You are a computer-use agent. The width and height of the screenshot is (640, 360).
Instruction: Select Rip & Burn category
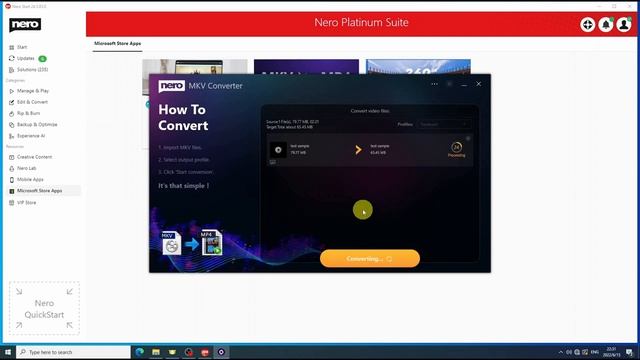[28, 113]
